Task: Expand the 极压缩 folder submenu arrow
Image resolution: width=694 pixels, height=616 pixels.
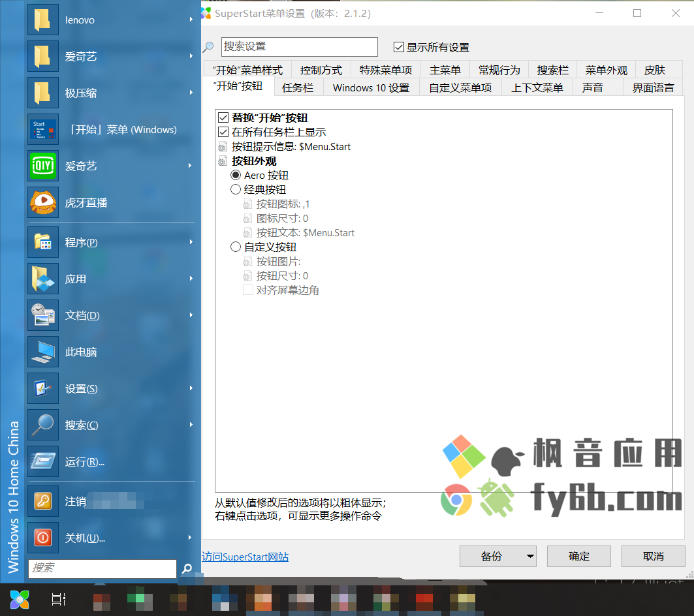Action: pyautogui.click(x=191, y=93)
